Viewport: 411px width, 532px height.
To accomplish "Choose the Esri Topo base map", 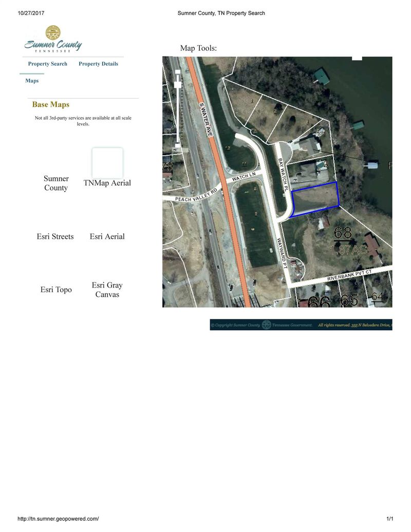I will pyautogui.click(x=56, y=290).
